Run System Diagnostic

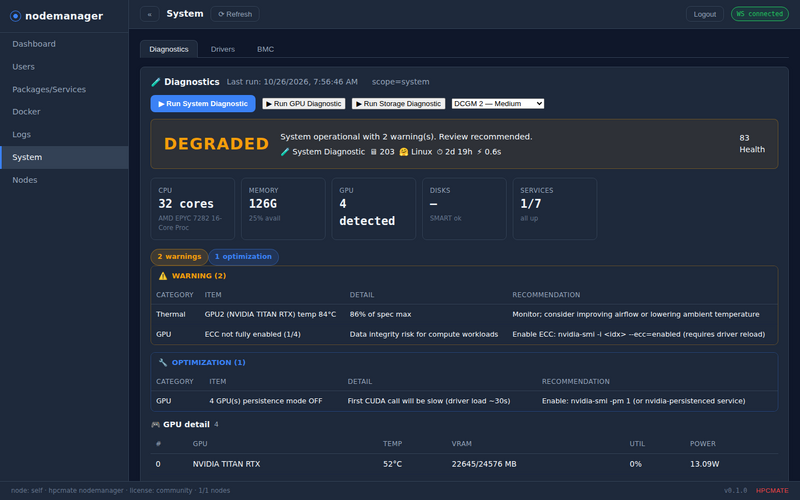pos(203,104)
